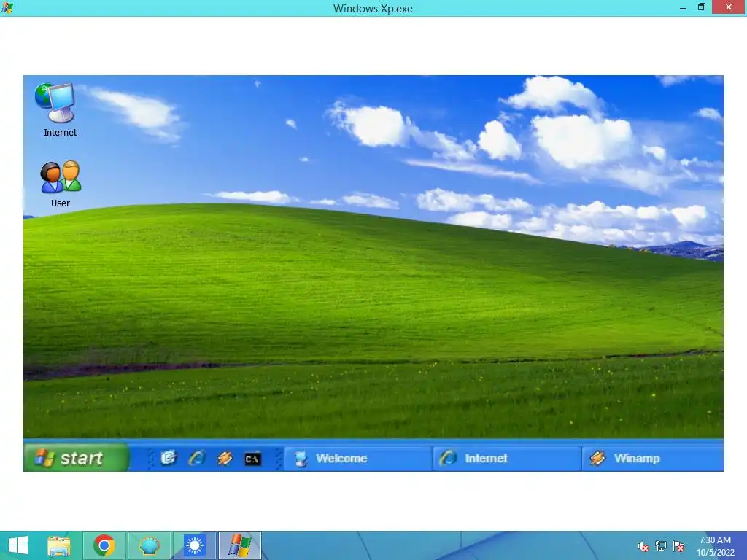The height and width of the screenshot is (560, 747).
Task: Click the network tray icon
Action: 661,546
